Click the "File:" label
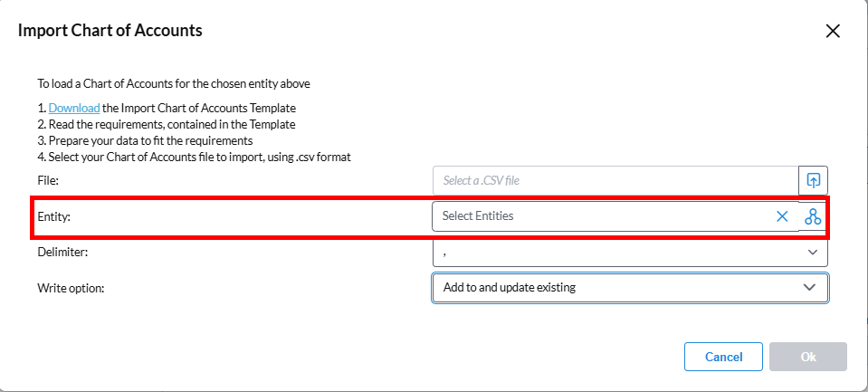 (x=48, y=181)
